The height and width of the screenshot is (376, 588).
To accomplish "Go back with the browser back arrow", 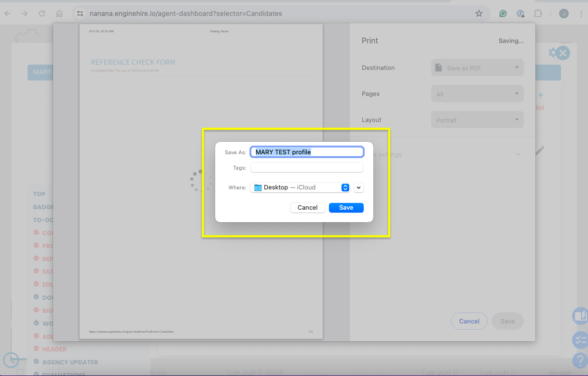I will click(x=8, y=13).
